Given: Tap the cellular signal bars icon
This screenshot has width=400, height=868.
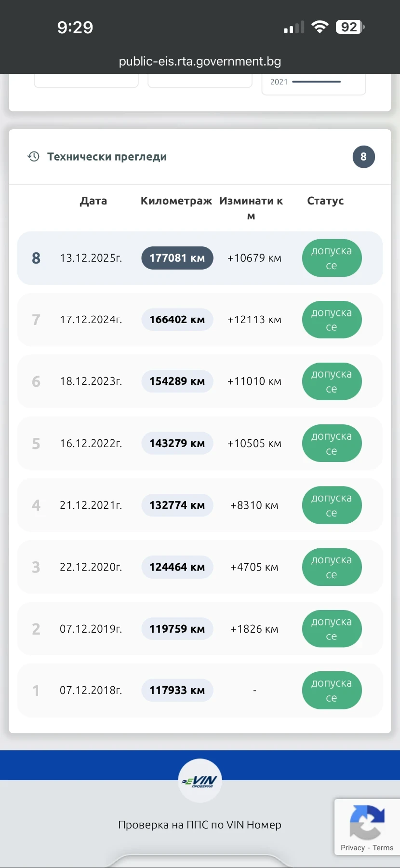Looking at the screenshot, I should pyautogui.click(x=294, y=27).
